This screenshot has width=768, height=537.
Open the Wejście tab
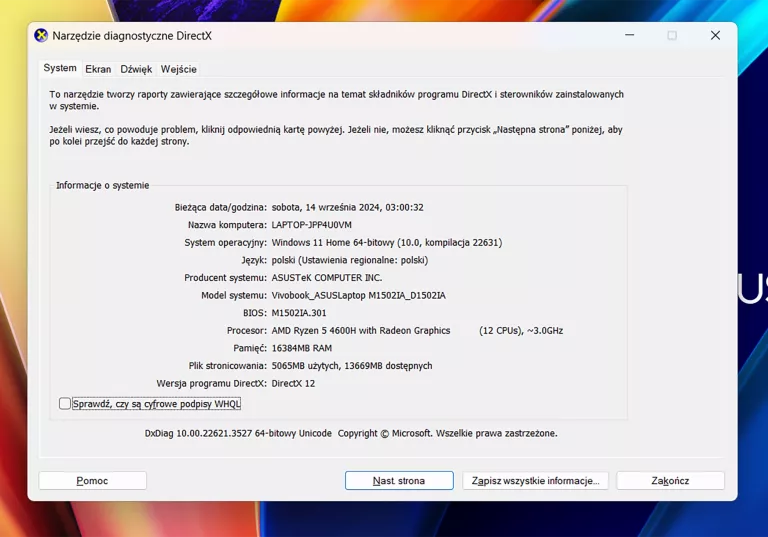tap(179, 69)
